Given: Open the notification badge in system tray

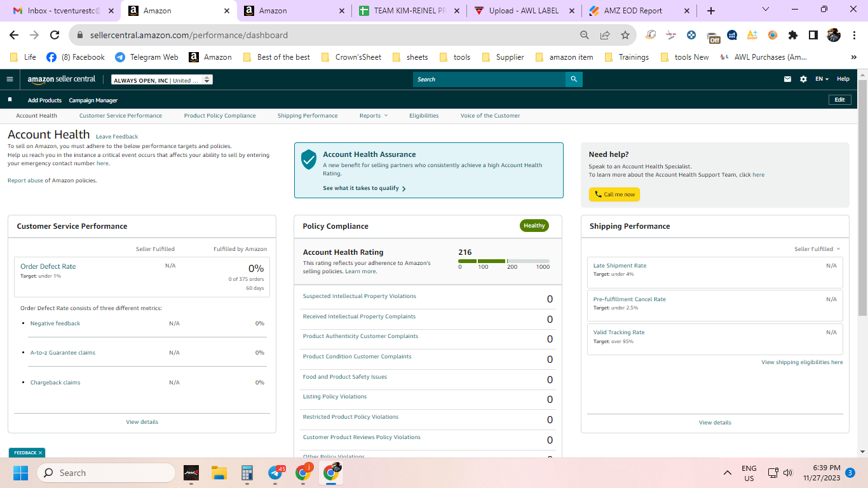Looking at the screenshot, I should coord(850,473).
